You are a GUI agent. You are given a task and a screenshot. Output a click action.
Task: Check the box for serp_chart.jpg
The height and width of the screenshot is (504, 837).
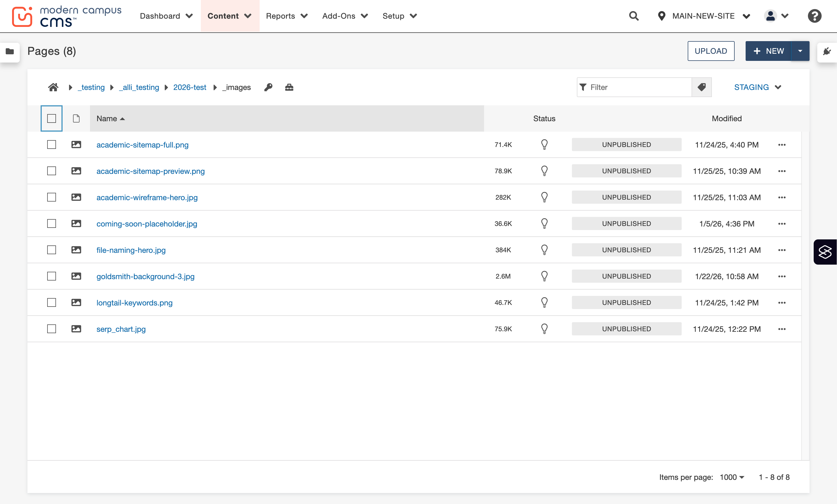pos(52,329)
